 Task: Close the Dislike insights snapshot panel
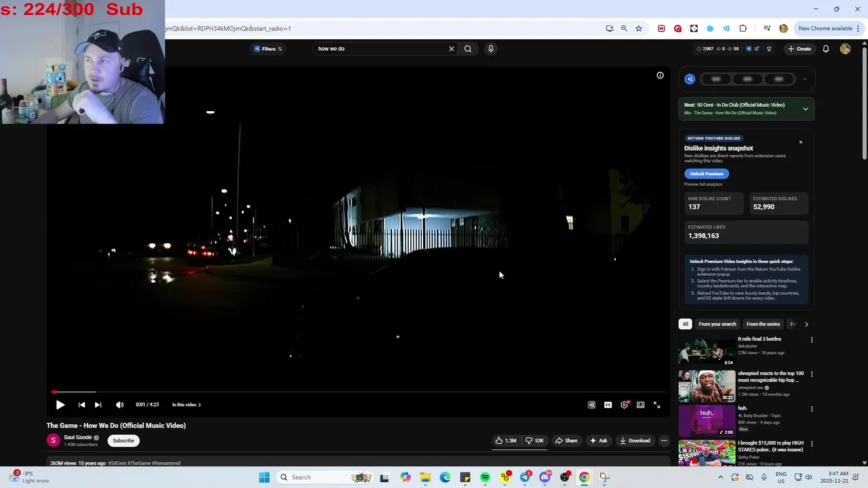coord(801,142)
